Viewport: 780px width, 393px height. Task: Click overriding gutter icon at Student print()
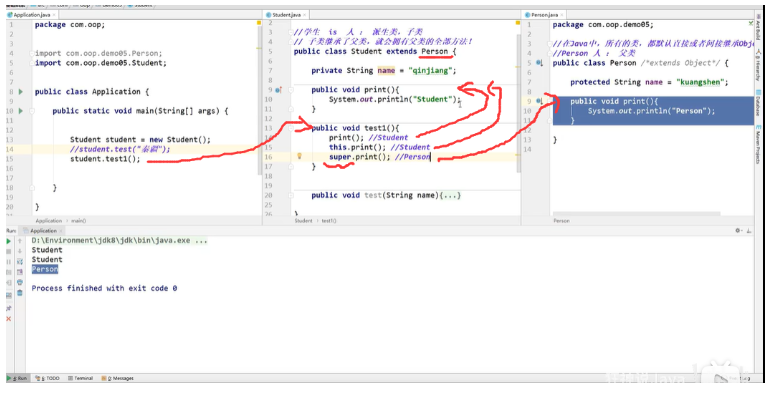(279, 90)
